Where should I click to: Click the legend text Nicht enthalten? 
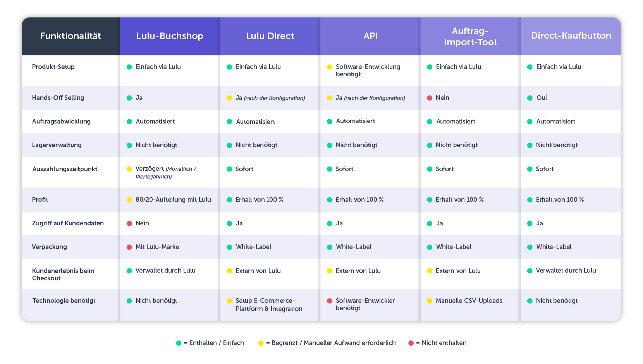point(444,343)
